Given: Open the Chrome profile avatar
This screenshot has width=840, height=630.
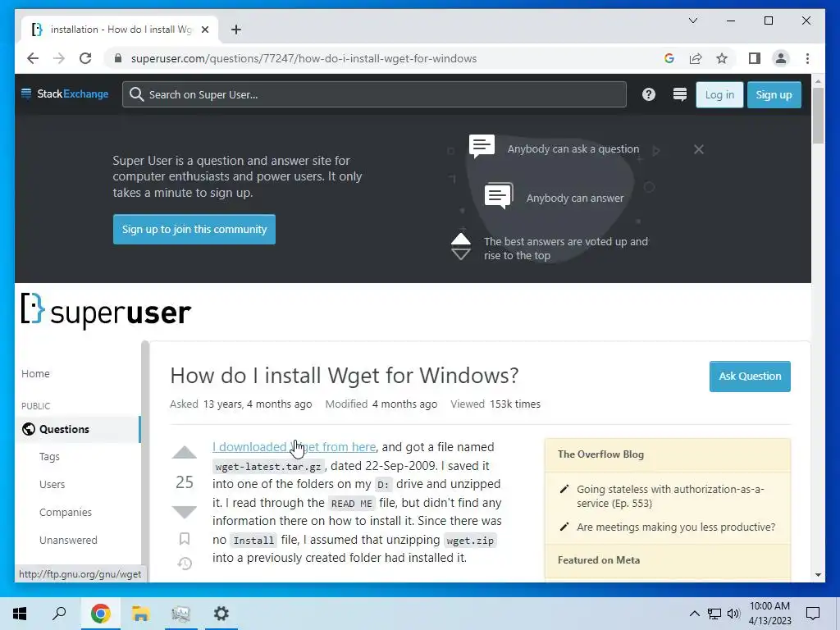Looking at the screenshot, I should click(x=781, y=58).
